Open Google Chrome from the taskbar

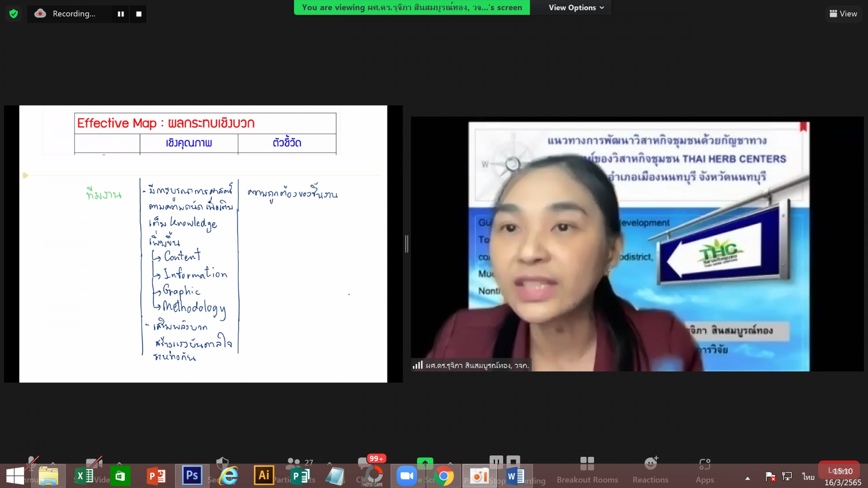(444, 476)
